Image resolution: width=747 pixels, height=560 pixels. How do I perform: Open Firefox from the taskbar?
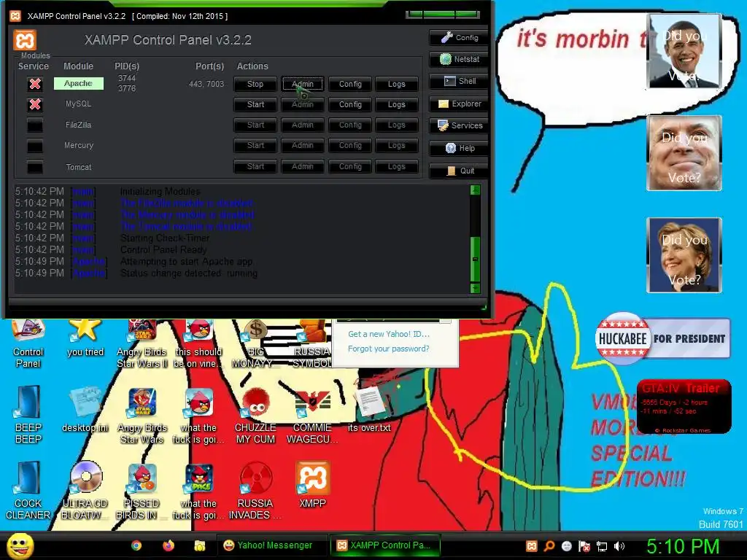pos(169,545)
